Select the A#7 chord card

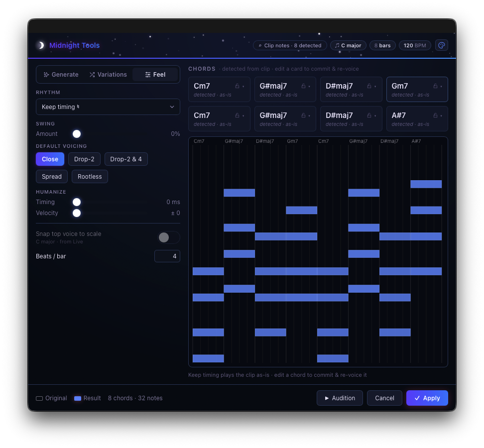pos(417,119)
